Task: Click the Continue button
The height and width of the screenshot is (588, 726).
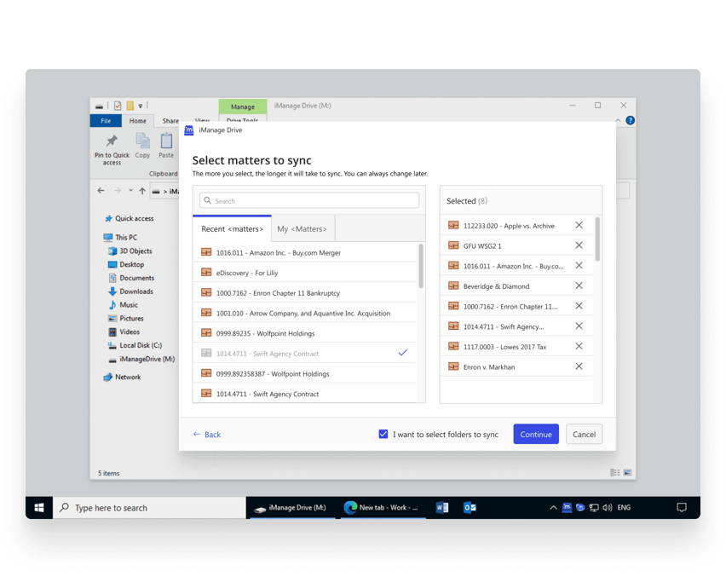Action: tap(535, 434)
